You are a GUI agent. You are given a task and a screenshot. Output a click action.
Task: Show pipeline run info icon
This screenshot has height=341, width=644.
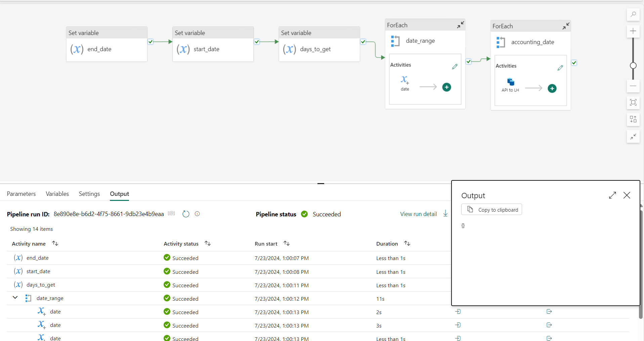click(x=197, y=214)
